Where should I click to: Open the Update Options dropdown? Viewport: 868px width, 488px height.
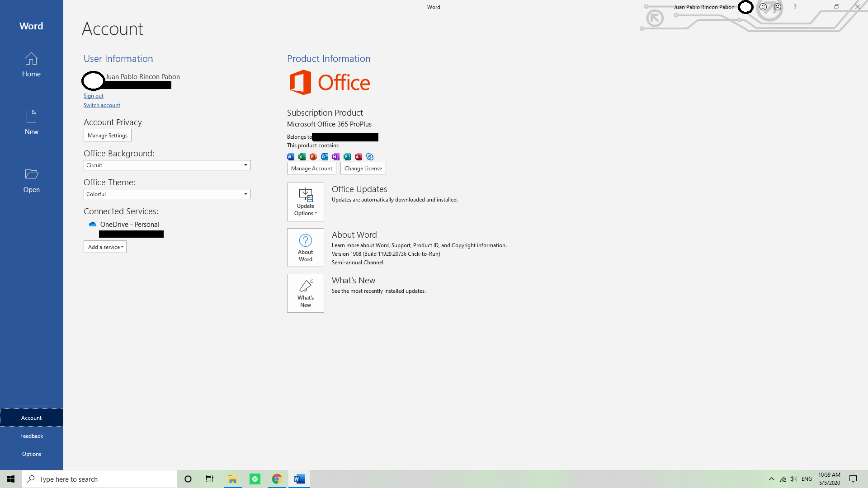[x=306, y=202]
